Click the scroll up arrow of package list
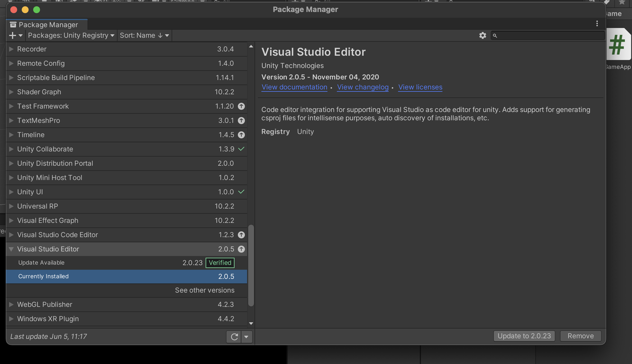This screenshot has width=632, height=364. [251, 46]
